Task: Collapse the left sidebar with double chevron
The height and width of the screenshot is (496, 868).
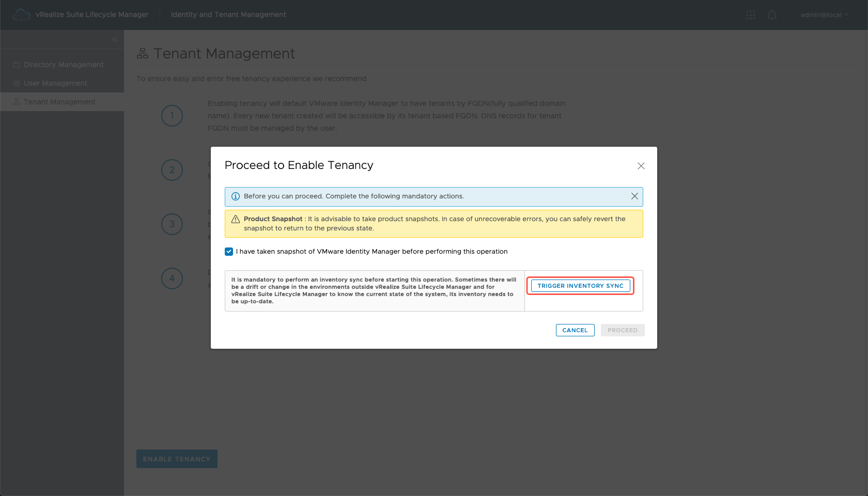Action: click(x=115, y=39)
